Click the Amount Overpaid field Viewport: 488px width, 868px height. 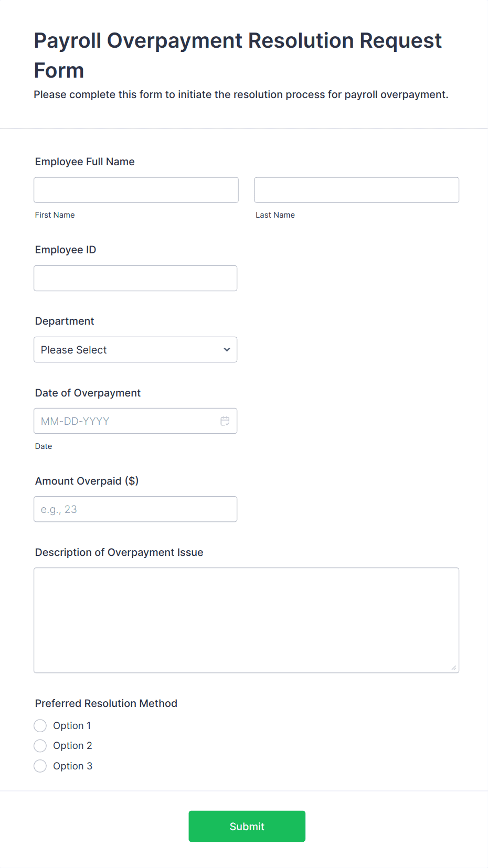tap(135, 509)
